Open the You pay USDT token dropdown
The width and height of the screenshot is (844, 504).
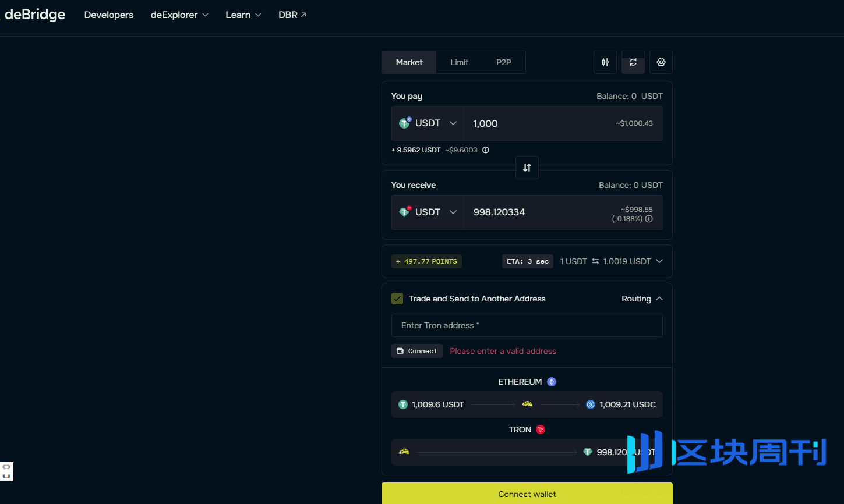tap(428, 123)
